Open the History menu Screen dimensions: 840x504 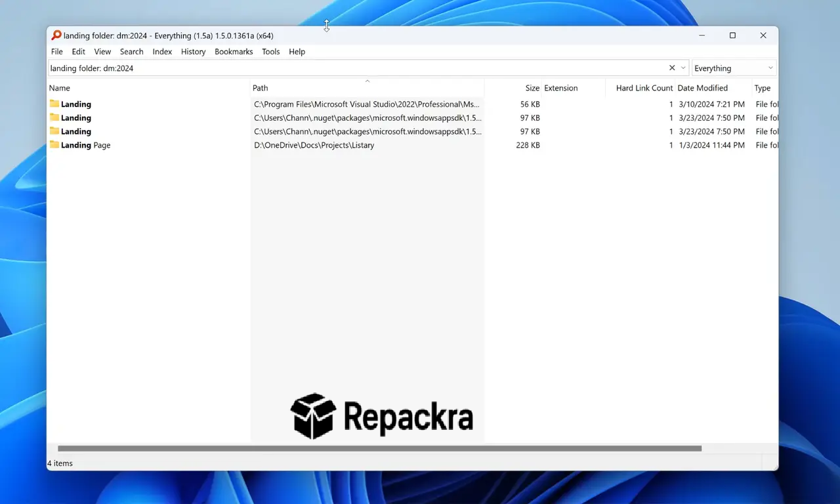point(193,52)
